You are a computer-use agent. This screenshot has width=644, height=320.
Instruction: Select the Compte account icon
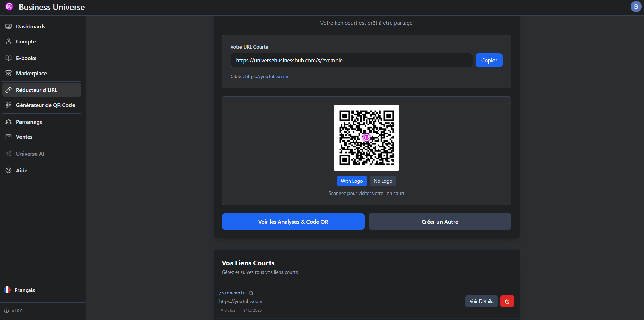[x=9, y=41]
